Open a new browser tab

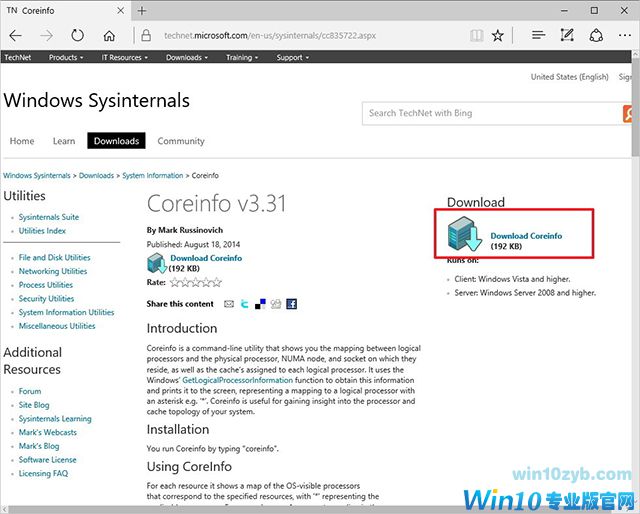[x=143, y=10]
